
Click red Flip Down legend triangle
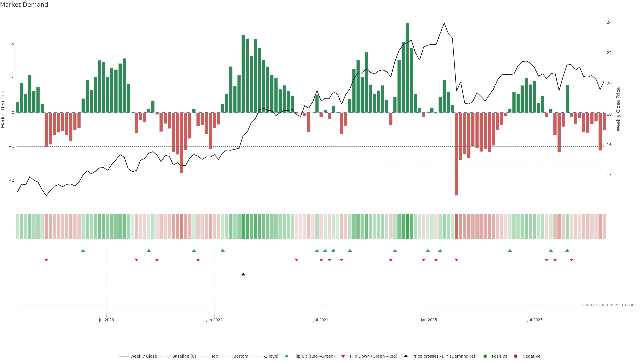[x=343, y=356]
